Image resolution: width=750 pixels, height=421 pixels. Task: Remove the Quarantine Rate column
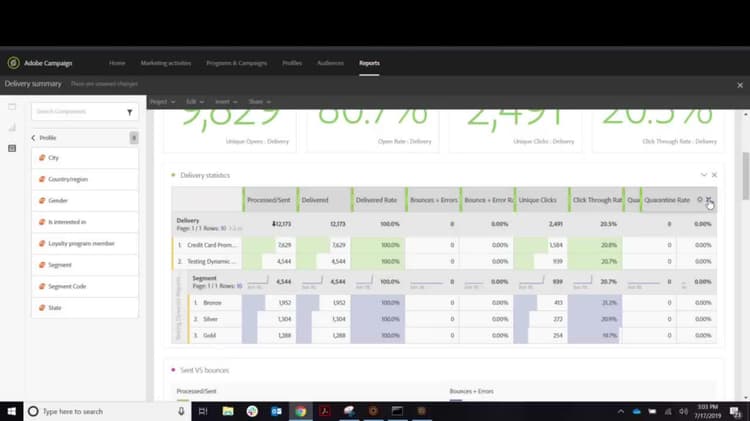(709, 199)
